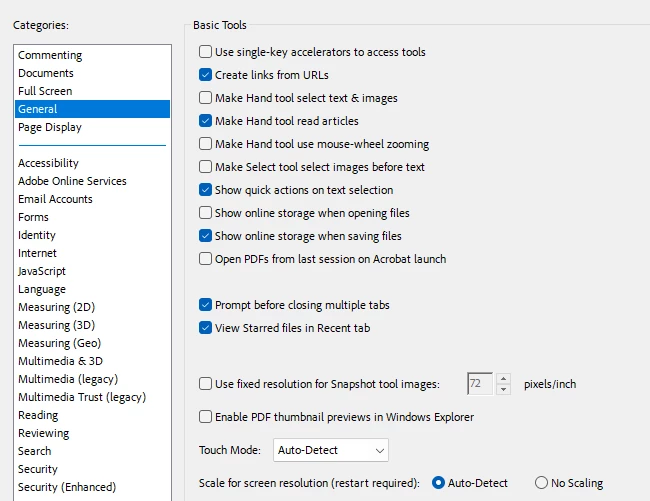
Task: Check Open PDFs from last session
Action: [x=206, y=259]
